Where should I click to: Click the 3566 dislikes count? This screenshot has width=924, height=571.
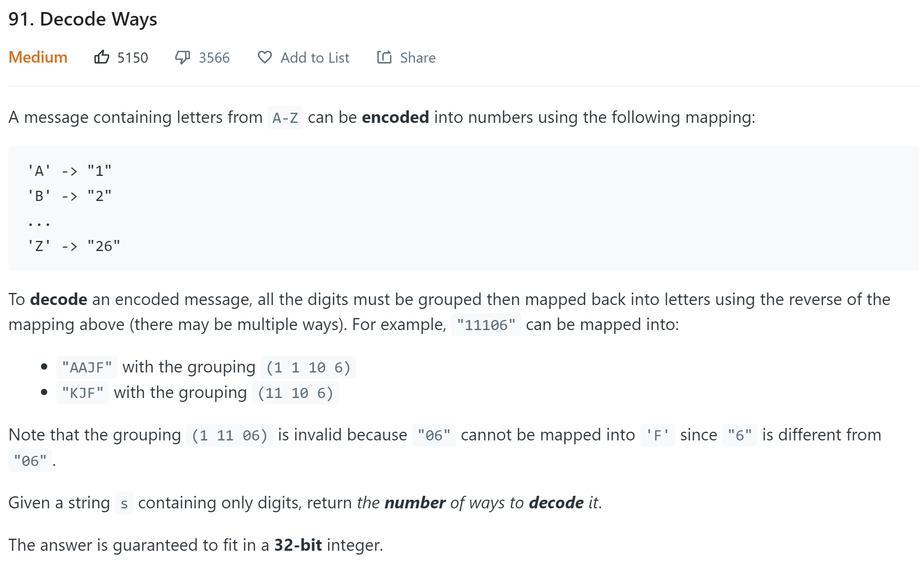pos(214,58)
